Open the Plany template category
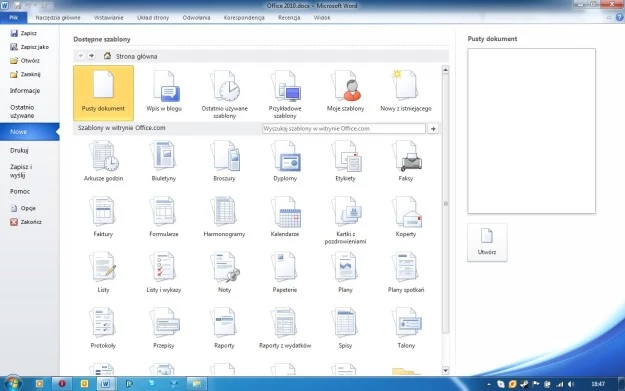Screen dimensions: 625x391 pyautogui.click(x=346, y=273)
